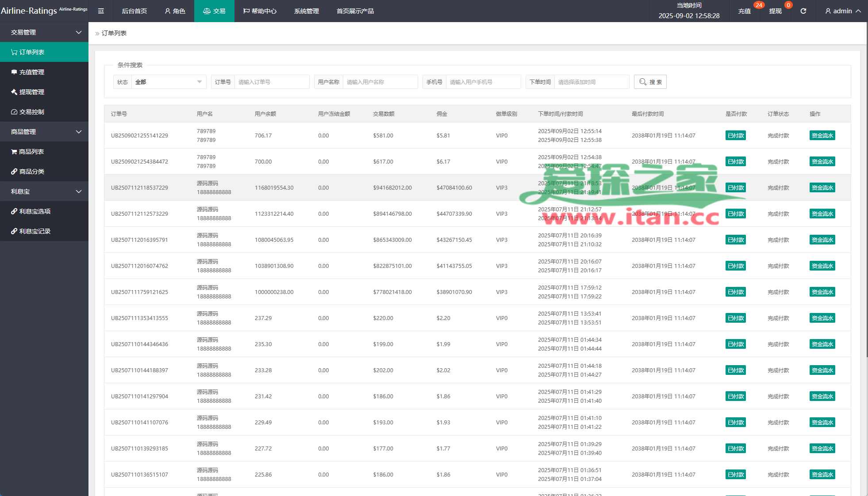
Task: Click 已付款 badge for order UB2507112118537229
Action: click(x=736, y=188)
